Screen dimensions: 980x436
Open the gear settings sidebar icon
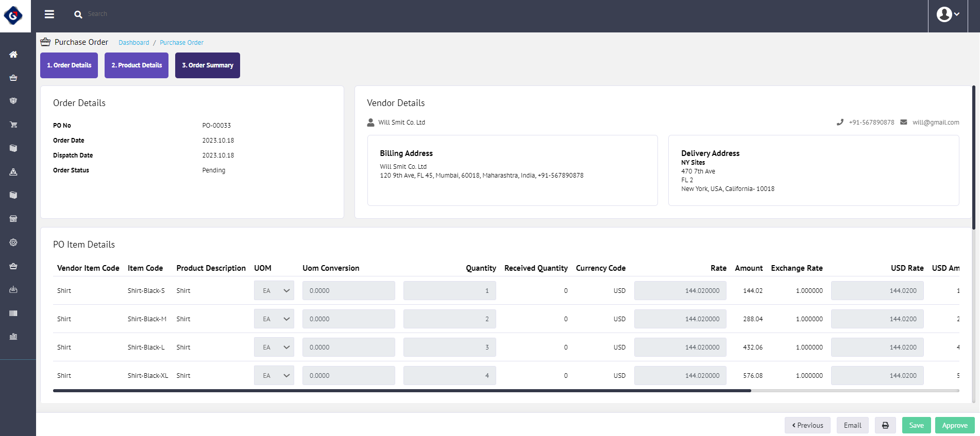click(13, 242)
